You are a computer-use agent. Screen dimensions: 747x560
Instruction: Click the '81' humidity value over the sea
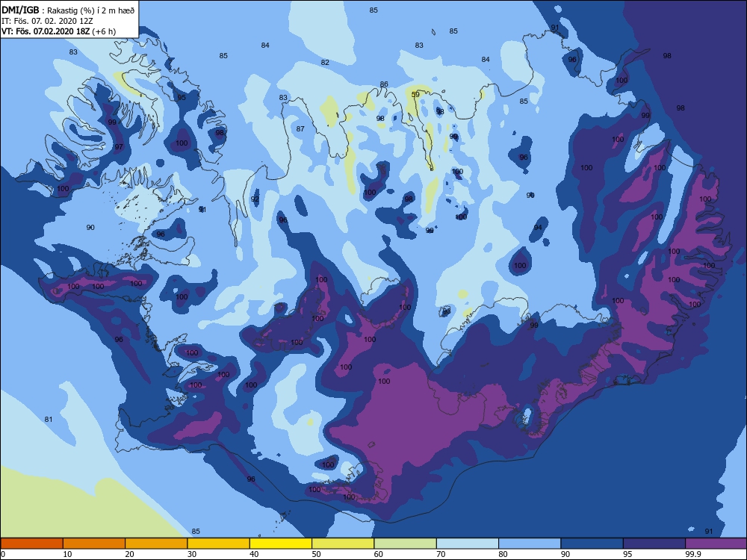click(48, 419)
